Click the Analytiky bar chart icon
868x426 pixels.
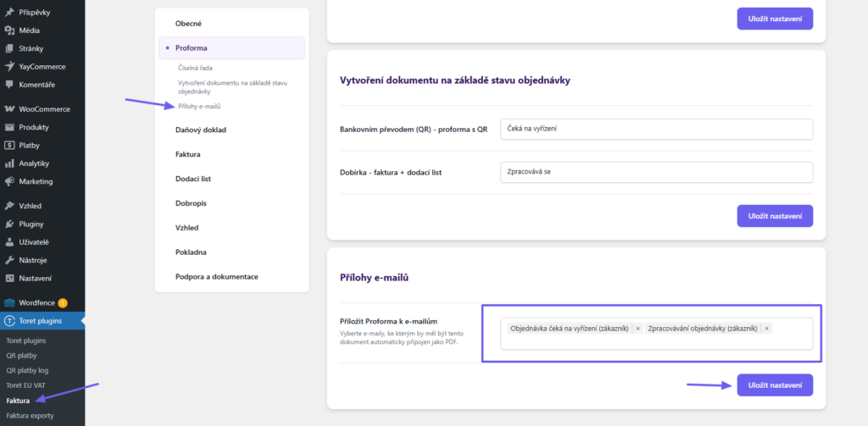[8, 163]
